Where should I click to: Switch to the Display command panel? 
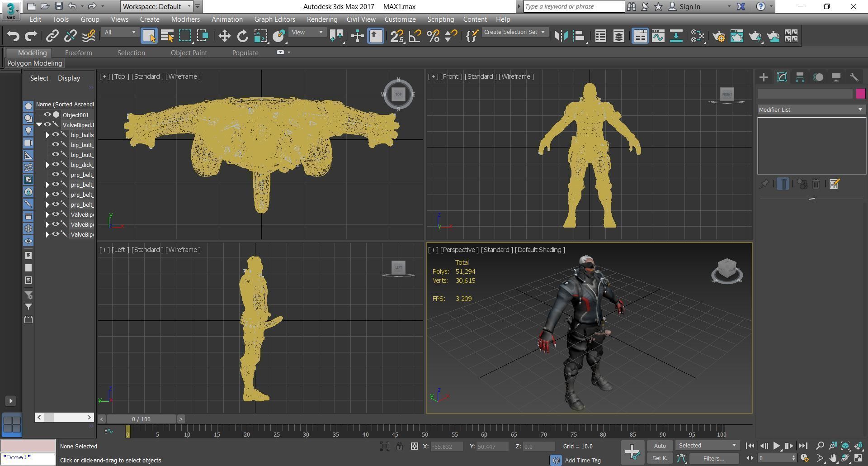click(836, 77)
